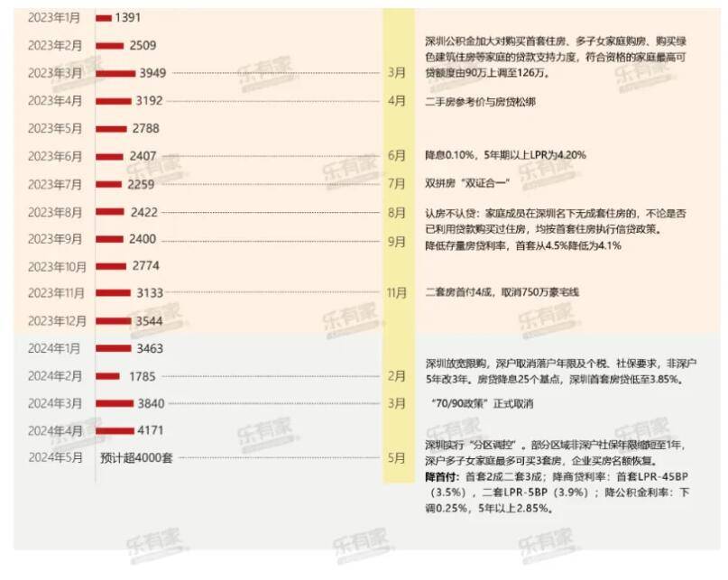
Task: Select the value 3133
Action: coord(150,293)
